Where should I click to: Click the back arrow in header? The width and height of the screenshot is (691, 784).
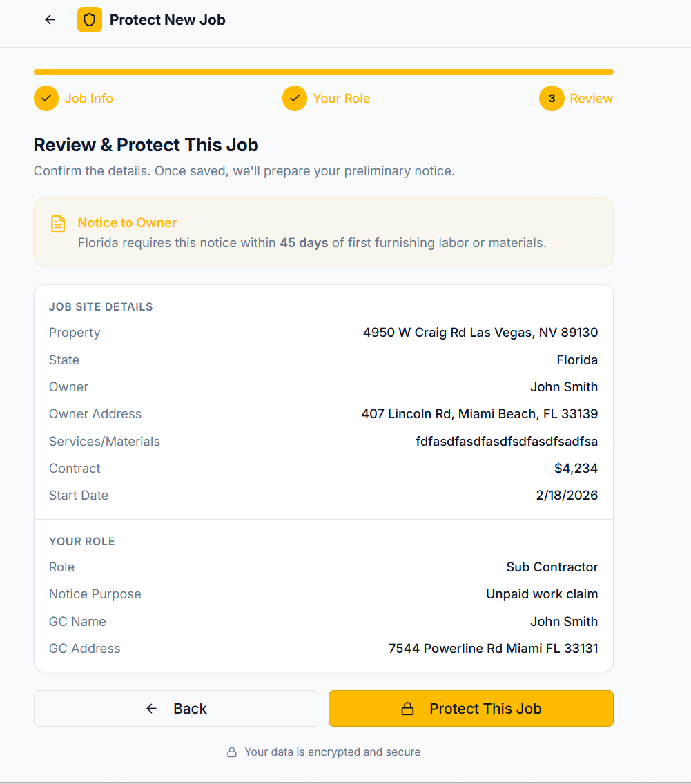[50, 20]
